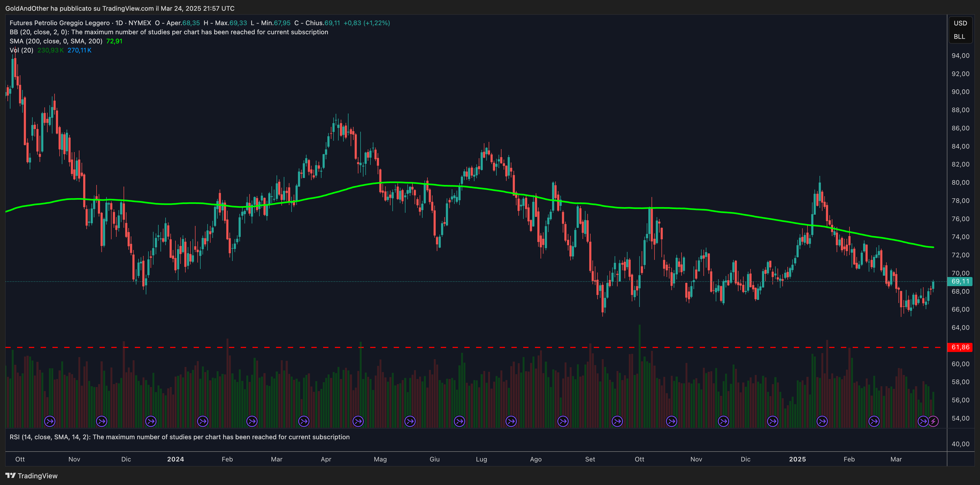980x485 pixels.
Task: Select the SMA 200 indicator legend
Action: click(x=56, y=41)
